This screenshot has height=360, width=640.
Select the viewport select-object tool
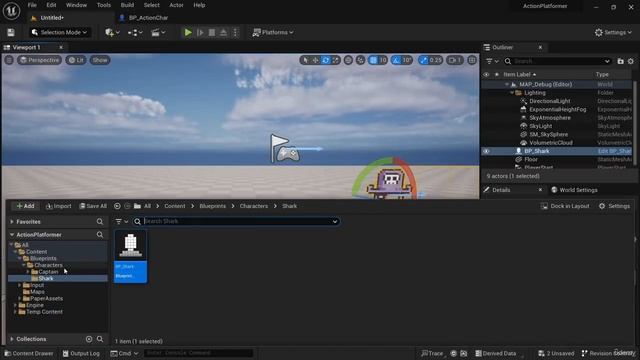click(x=305, y=60)
